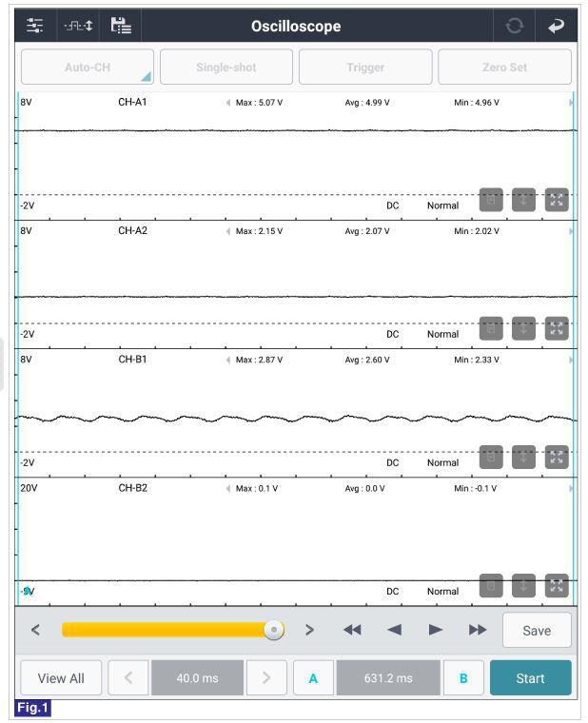Toggle CH-A2 Normal mode
The height and width of the screenshot is (723, 588).
tap(442, 334)
